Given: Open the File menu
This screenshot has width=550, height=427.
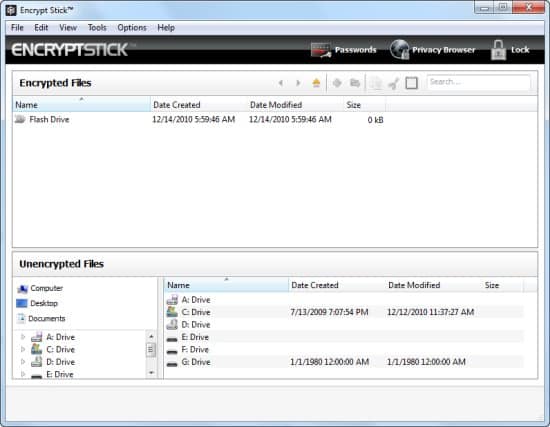Looking at the screenshot, I should click(17, 28).
